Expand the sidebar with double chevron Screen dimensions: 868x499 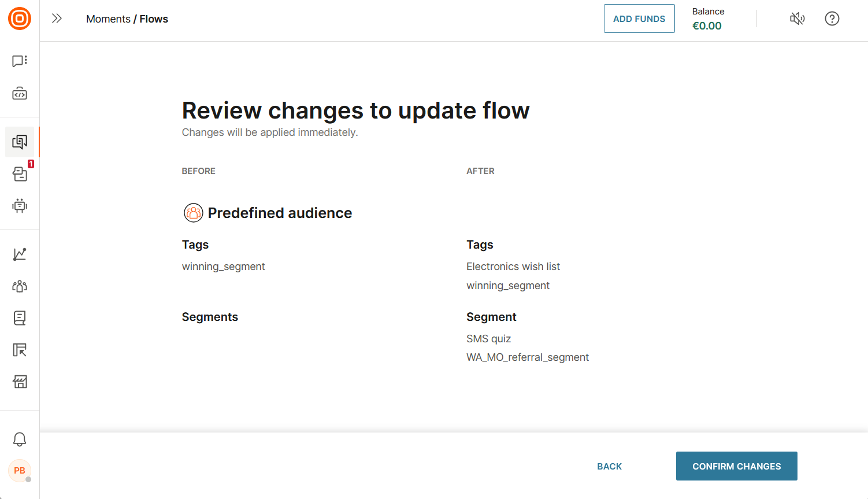57,19
